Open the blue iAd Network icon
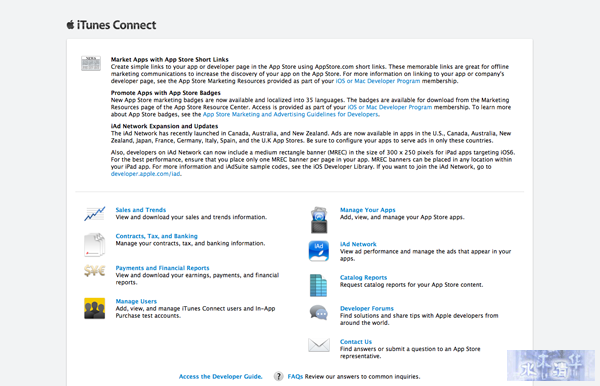600x386 pixels. pyautogui.click(x=319, y=251)
